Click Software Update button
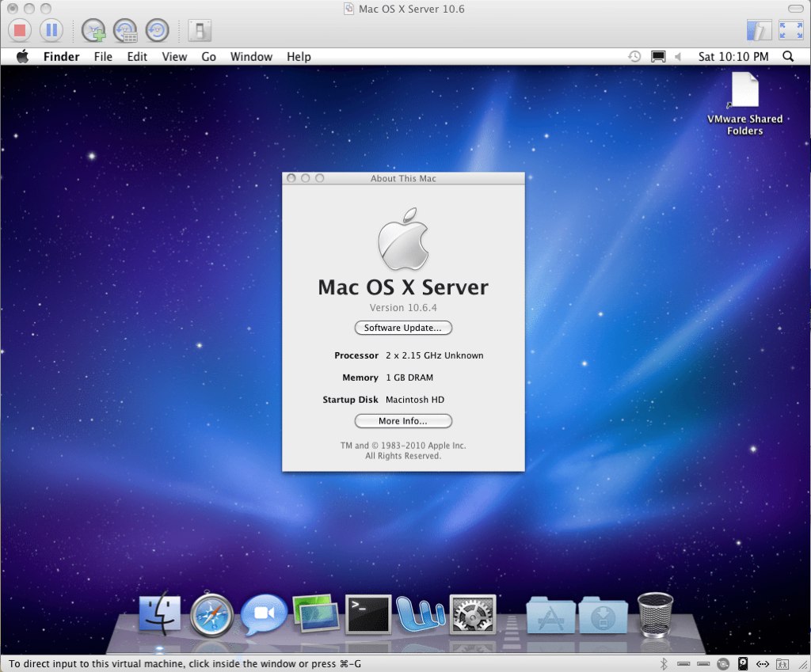Image resolution: width=811 pixels, height=672 pixels. point(403,328)
